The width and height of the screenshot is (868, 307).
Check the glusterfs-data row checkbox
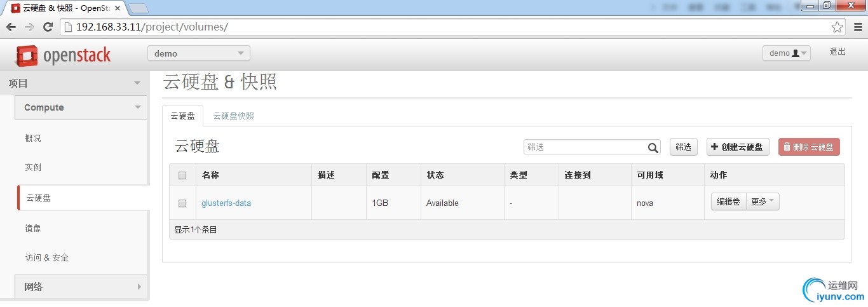(x=182, y=203)
